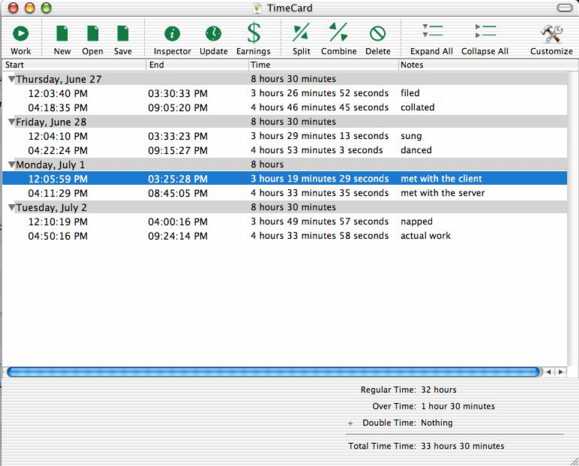Click the Total Time '33 hours 30 minutes' value

(x=462, y=446)
